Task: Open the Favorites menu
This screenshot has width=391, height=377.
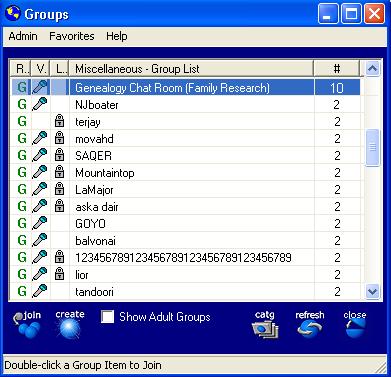Action: pos(72,36)
